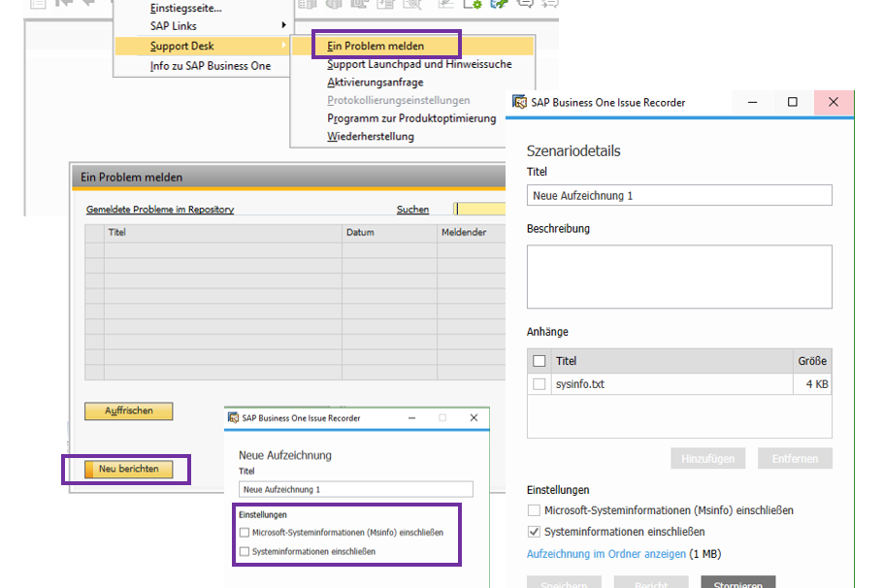Screen dimensions: 883x588
Task: Maximize the large Issue Recorder window
Action: point(793,102)
